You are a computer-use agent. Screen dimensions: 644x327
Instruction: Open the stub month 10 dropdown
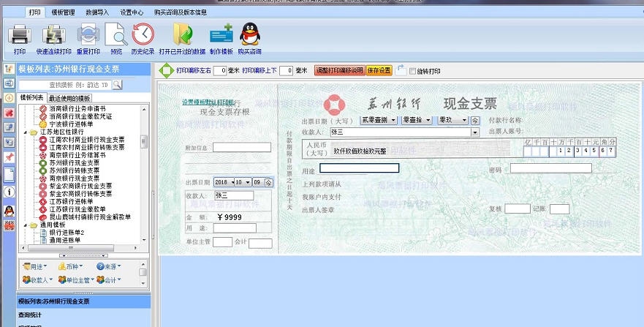(x=249, y=182)
